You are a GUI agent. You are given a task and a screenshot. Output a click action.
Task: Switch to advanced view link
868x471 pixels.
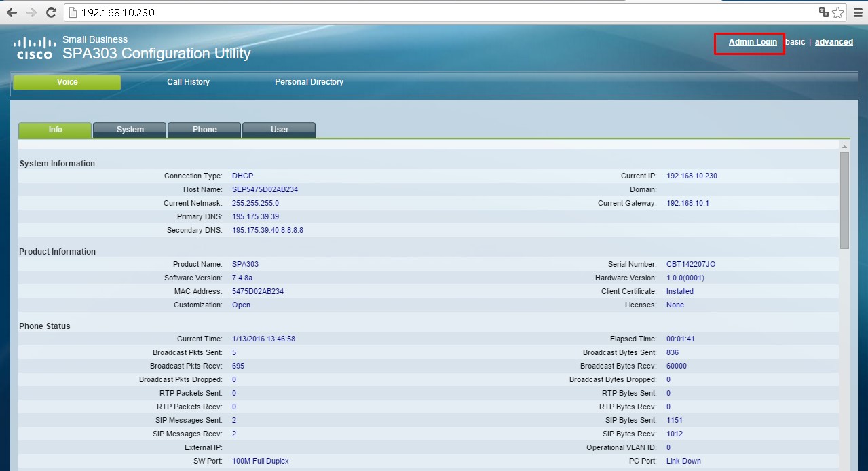click(x=833, y=42)
